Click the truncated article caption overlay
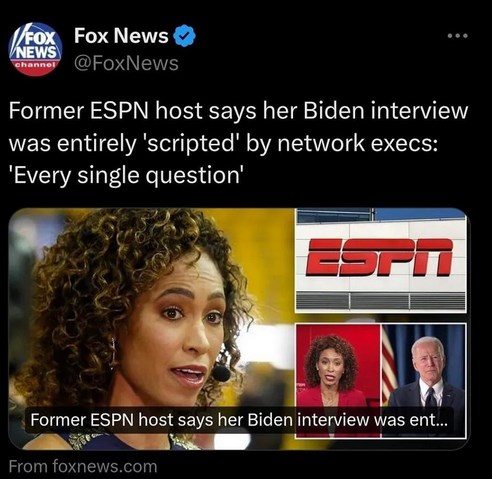This screenshot has width=492, height=479. [239, 420]
